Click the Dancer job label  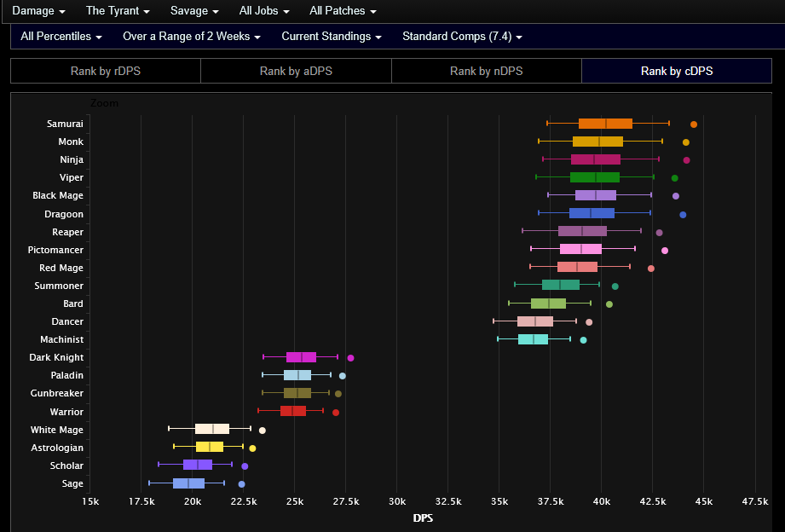(x=67, y=321)
